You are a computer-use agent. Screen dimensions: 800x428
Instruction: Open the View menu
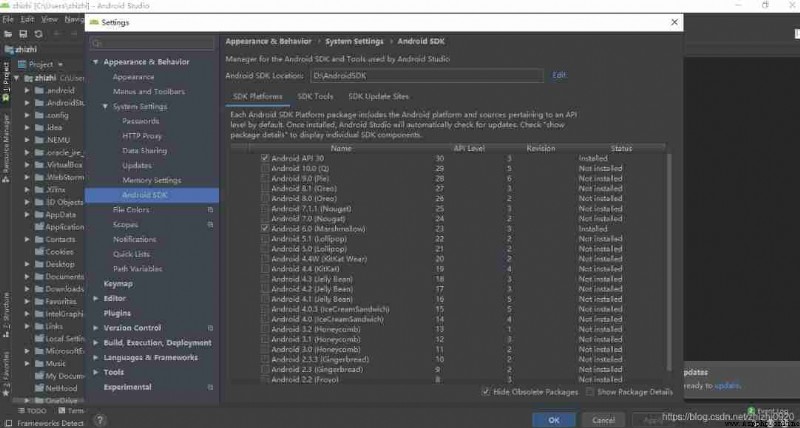(49, 19)
